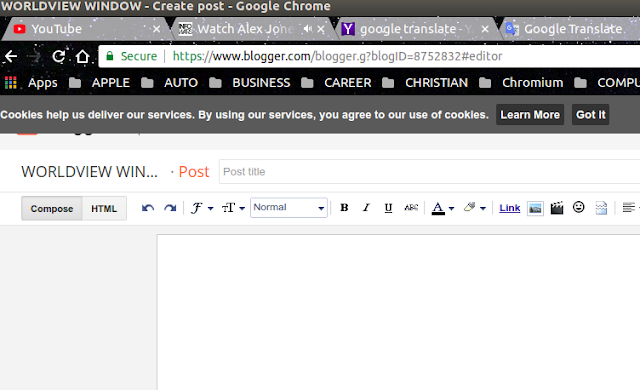
Task: Apply strikethrough formatting
Action: (x=411, y=208)
